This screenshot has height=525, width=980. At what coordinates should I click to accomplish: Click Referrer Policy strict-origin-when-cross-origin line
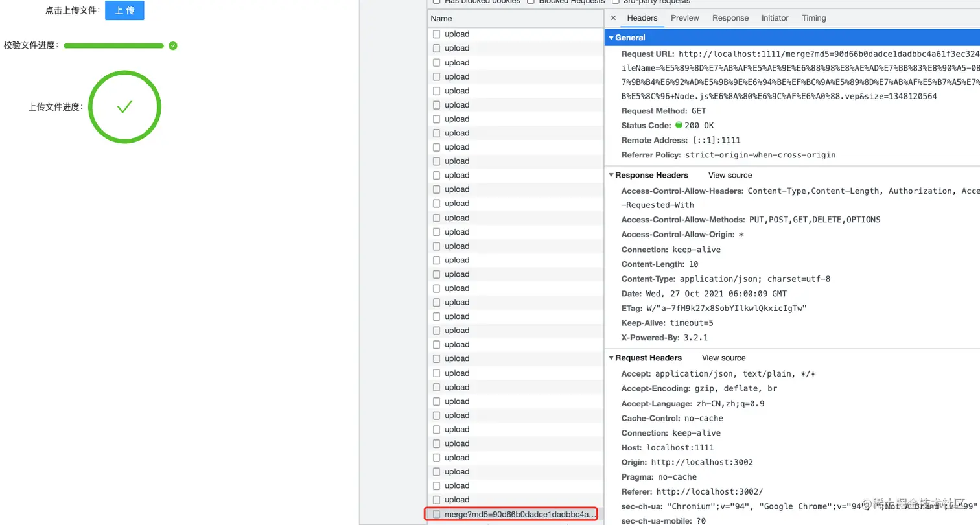[729, 155]
